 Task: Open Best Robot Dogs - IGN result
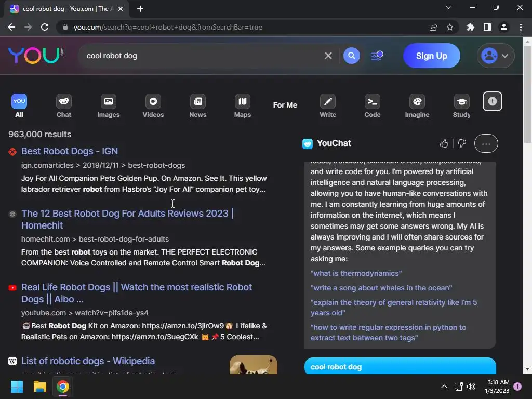(70, 151)
